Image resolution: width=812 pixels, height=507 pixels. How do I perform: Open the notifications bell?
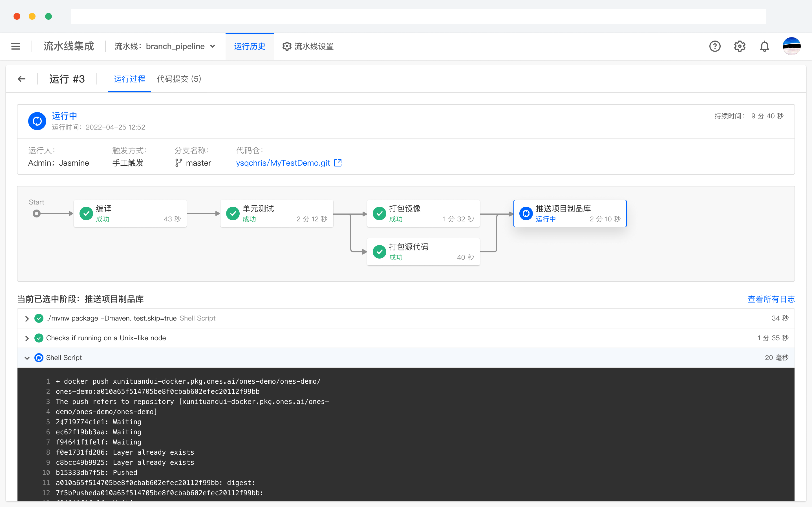pos(764,46)
